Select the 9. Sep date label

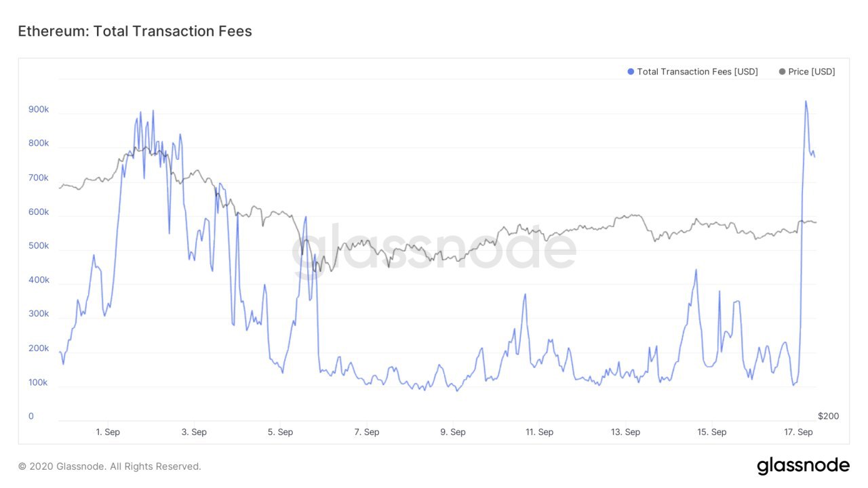tap(453, 432)
